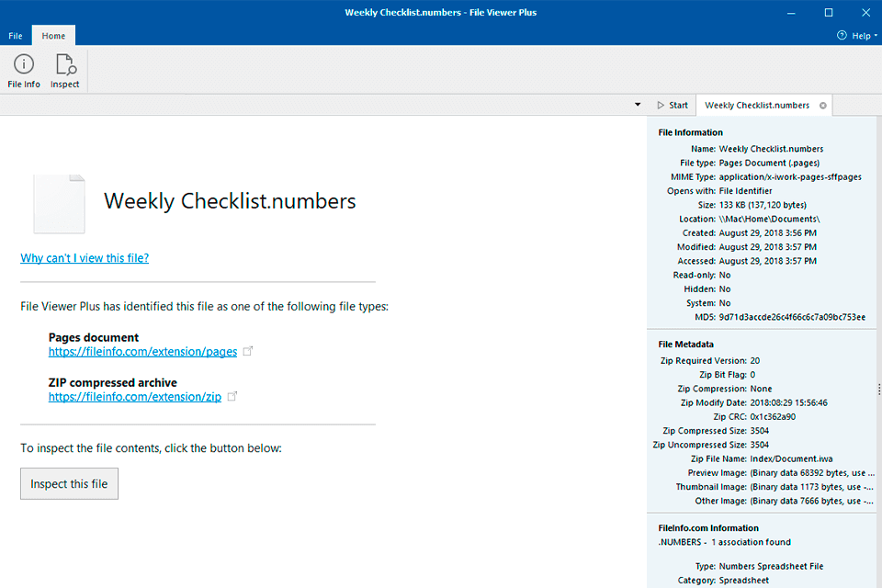The image size is (882, 588).
Task: Click the '.NUMBERS - 1 association found' text
Action: [725, 542]
